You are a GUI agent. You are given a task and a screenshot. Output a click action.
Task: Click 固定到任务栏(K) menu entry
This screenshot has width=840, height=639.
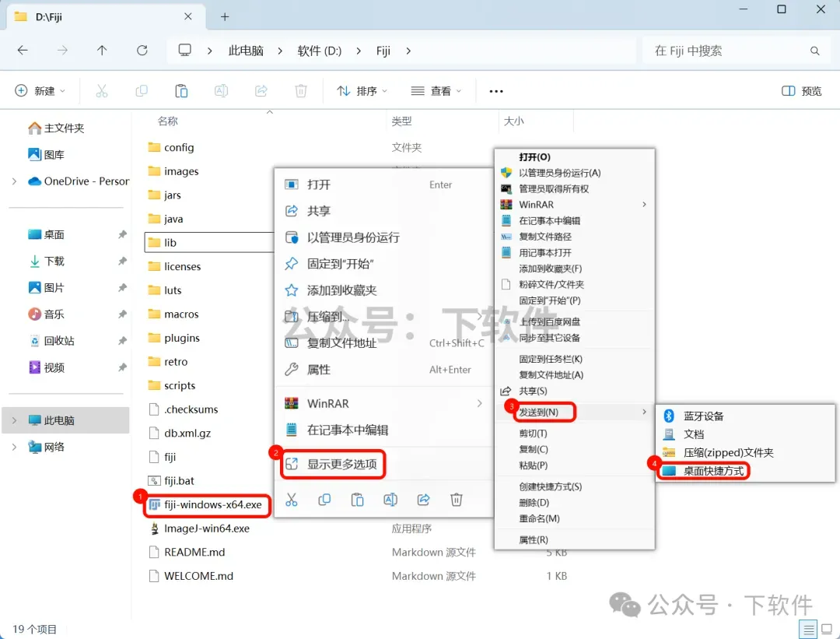(x=574, y=359)
